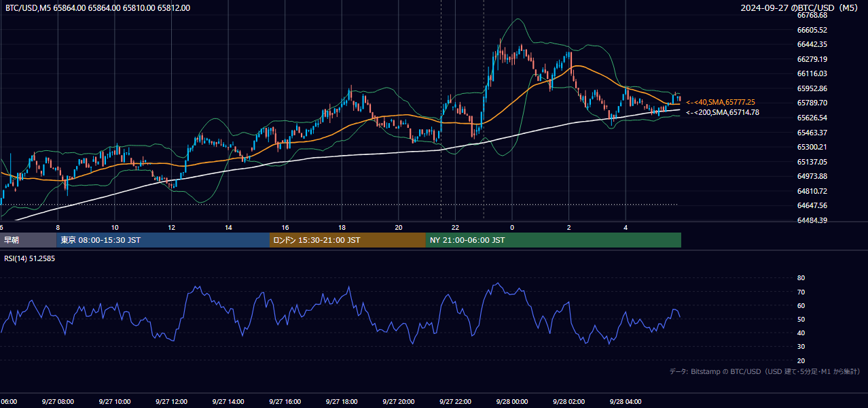Click the 40 SMA label 65777.25
Image resolution: width=868 pixels, height=408 pixels.
pyautogui.click(x=721, y=102)
